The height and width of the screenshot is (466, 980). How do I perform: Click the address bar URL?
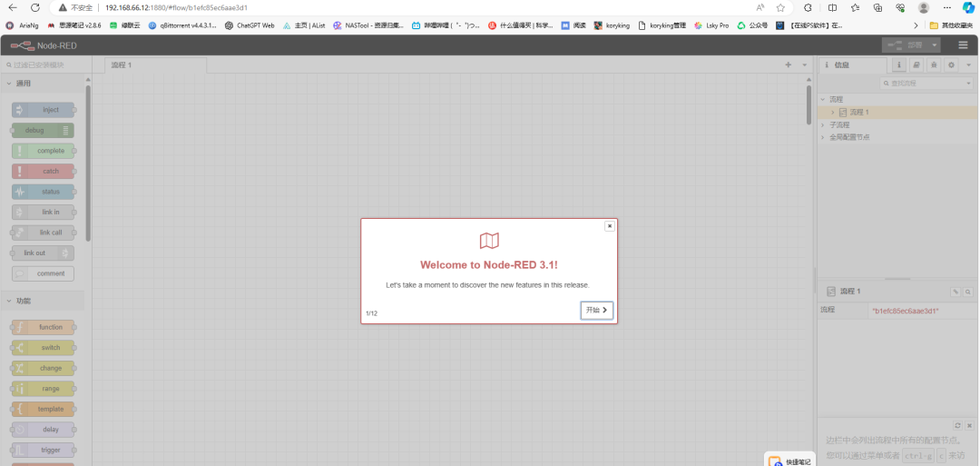(x=177, y=7)
